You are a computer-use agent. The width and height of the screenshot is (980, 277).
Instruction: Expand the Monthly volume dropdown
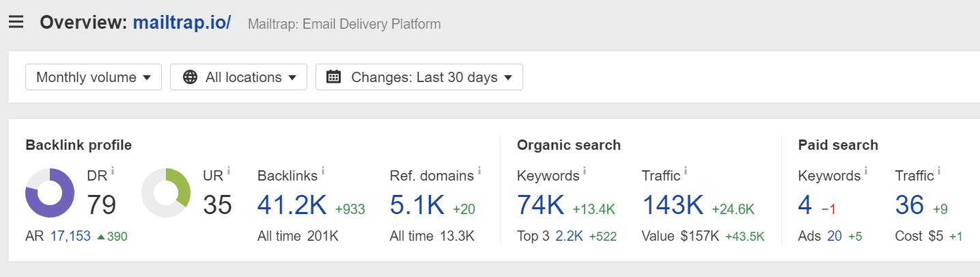coord(94,77)
